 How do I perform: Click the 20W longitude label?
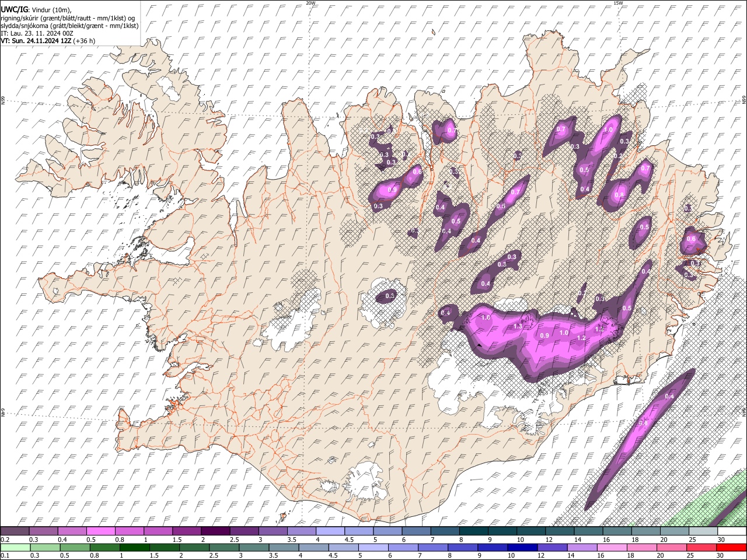point(310,3)
